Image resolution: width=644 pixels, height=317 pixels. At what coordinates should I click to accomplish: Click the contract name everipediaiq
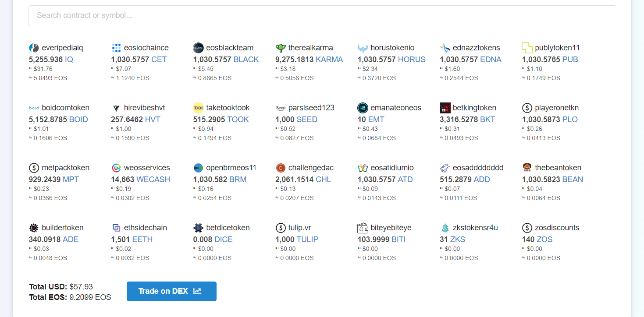click(x=62, y=48)
